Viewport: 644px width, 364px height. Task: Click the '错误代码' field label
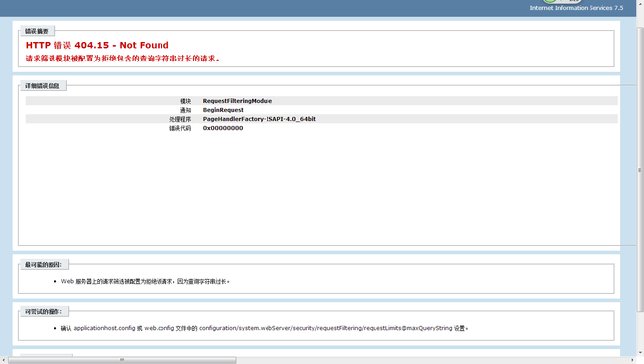tap(180, 128)
